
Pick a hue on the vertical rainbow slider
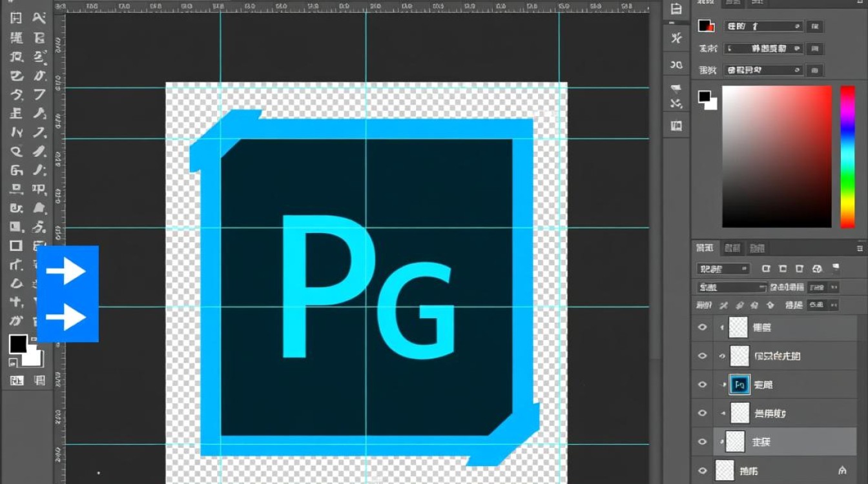coord(847,156)
